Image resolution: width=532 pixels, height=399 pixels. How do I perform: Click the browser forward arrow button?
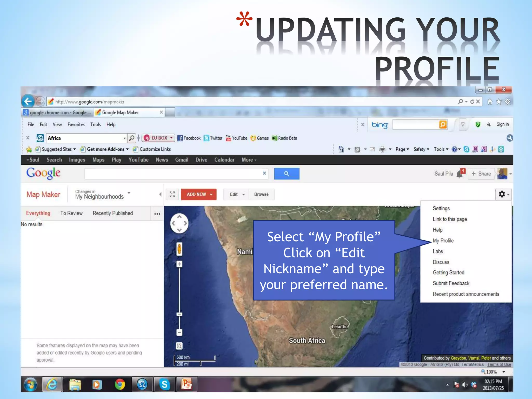(40, 101)
